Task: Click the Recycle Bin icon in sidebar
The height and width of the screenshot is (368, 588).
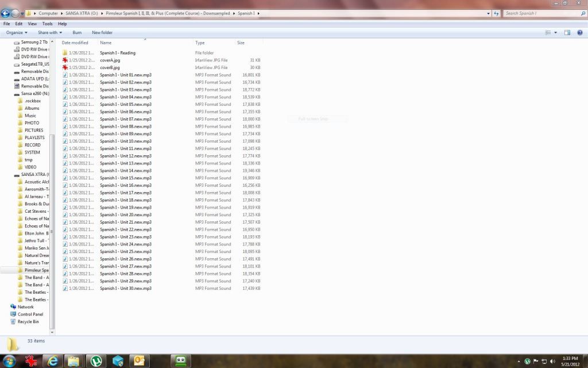Action: [13, 322]
